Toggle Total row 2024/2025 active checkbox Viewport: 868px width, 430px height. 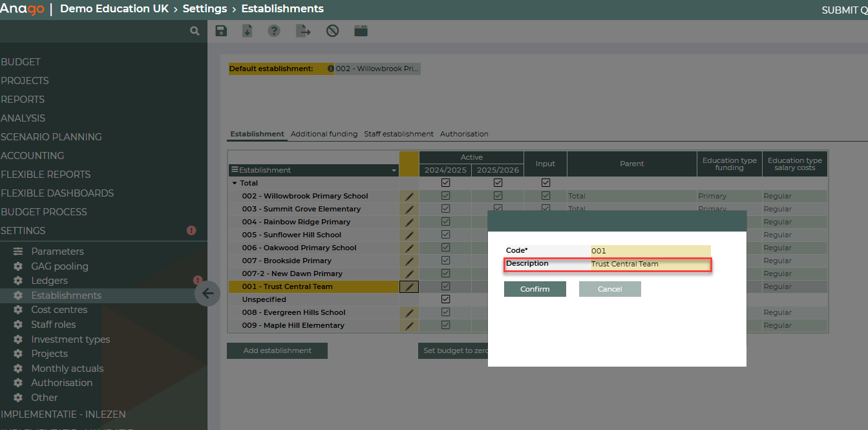click(445, 183)
